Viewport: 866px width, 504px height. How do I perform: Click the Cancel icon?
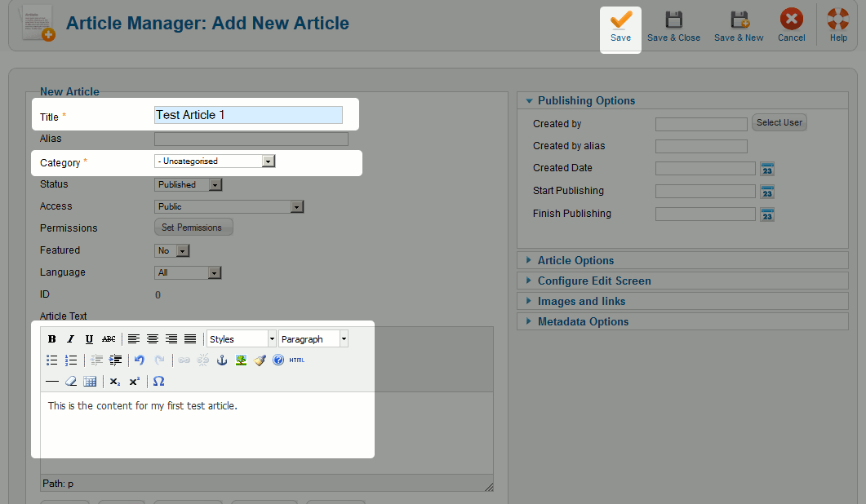coord(792,19)
